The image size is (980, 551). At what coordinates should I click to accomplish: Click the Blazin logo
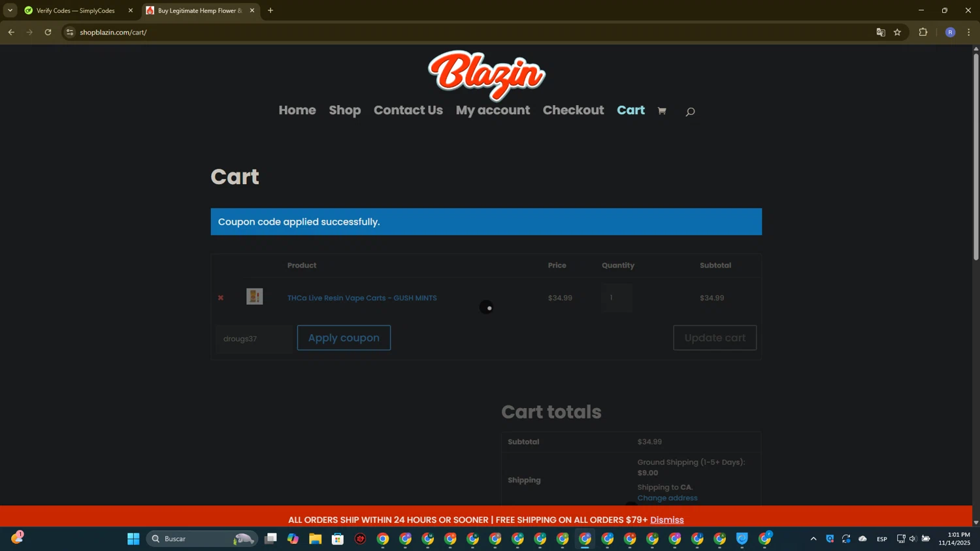point(487,74)
